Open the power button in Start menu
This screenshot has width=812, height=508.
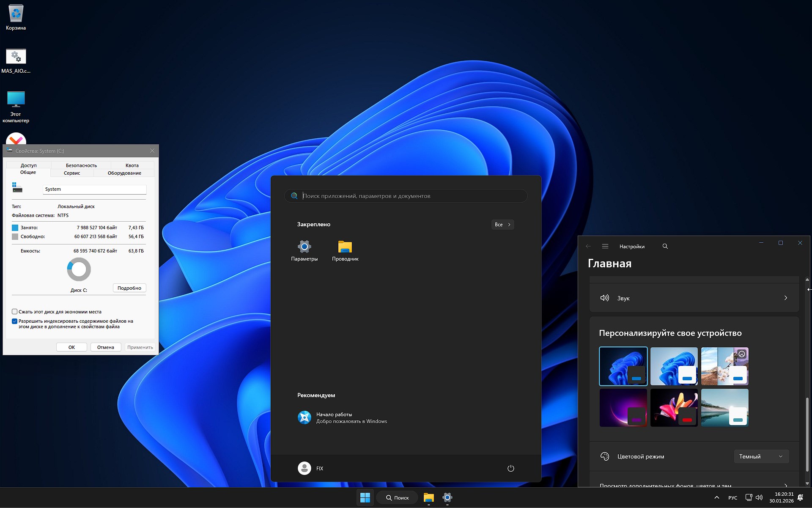511,468
